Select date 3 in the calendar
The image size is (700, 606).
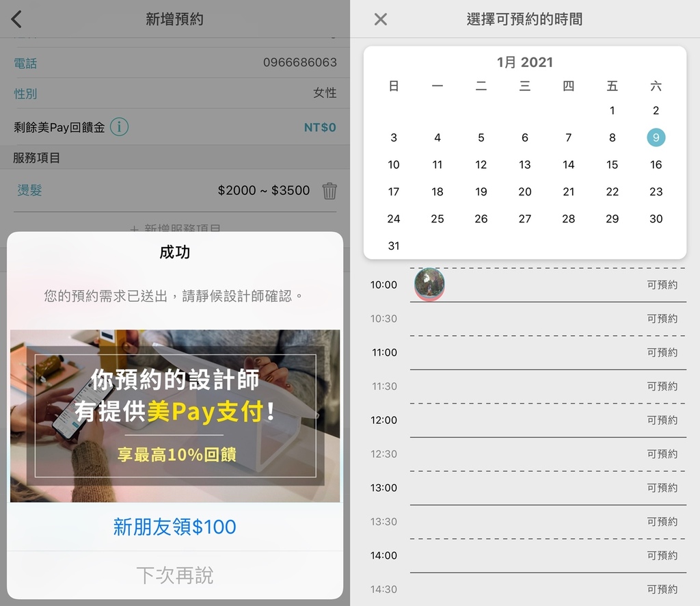pos(393,137)
